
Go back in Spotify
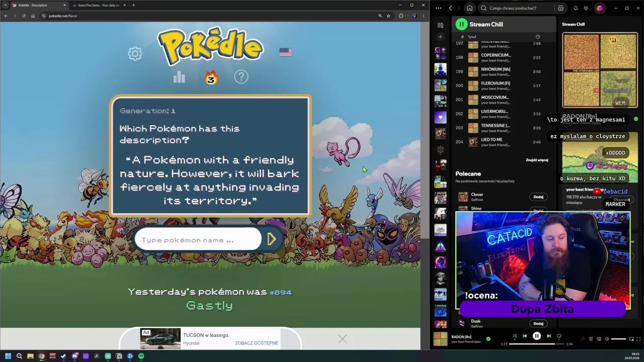coord(450,8)
